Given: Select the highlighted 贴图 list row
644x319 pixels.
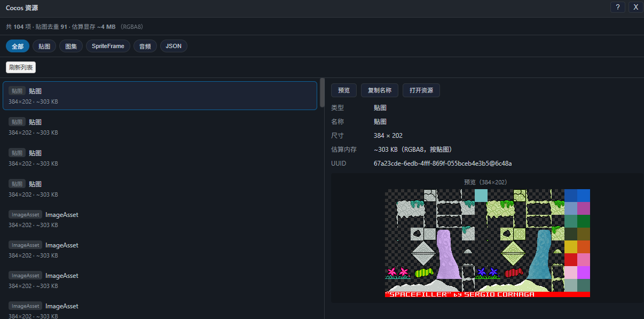Looking at the screenshot, I should (160, 96).
